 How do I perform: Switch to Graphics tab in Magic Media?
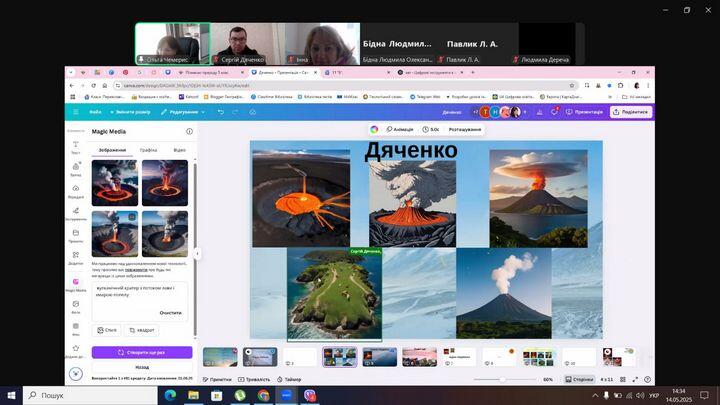pos(148,150)
